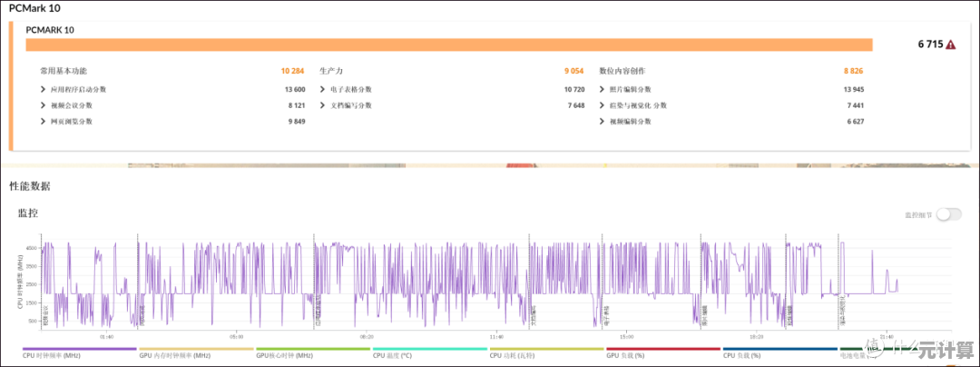Select GPU 负载 (%) red legend

pos(661,355)
